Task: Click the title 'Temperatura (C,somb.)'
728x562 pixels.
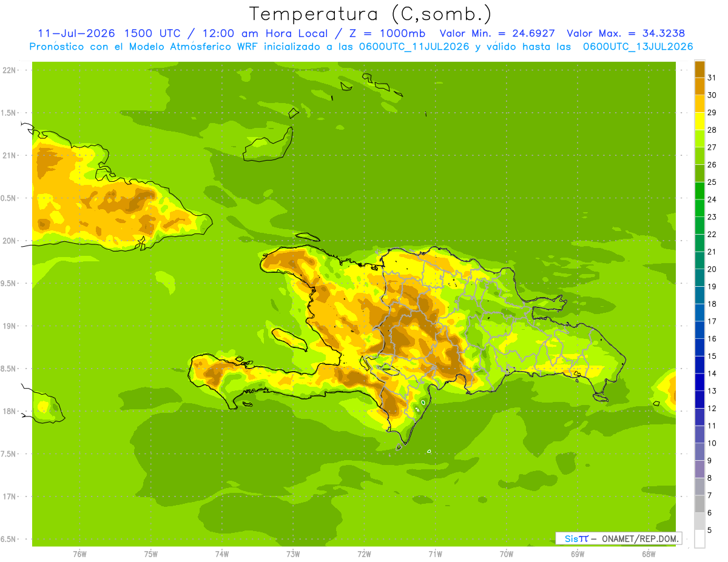Action: [371, 14]
